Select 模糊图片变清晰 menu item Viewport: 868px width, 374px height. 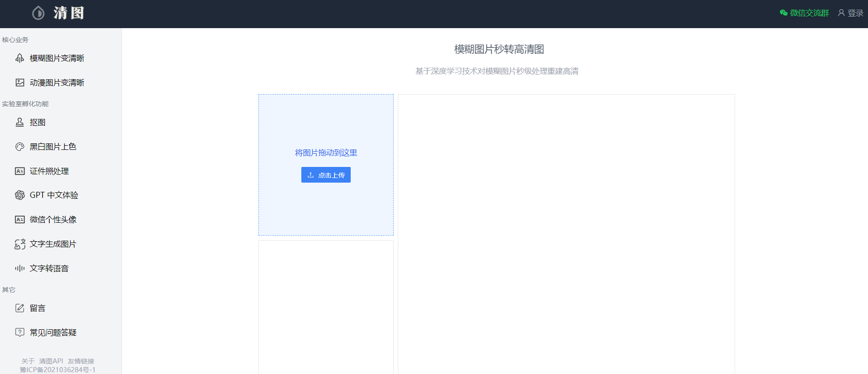(57, 58)
